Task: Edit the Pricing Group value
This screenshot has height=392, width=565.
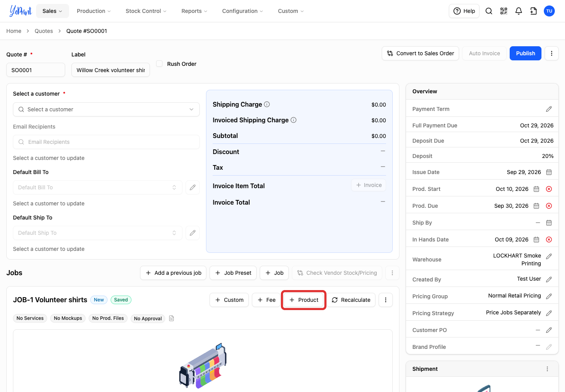Action: tap(549, 296)
